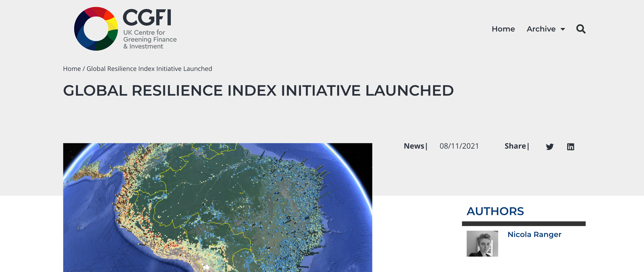The height and width of the screenshot is (272, 644).
Task: Click the CGFI logo text
Action: coord(147,17)
